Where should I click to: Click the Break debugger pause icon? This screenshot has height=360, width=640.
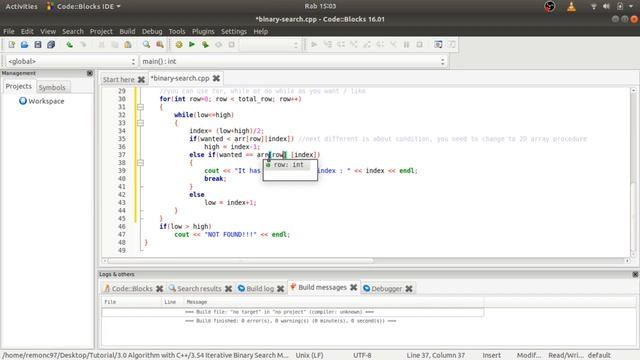pyautogui.click(x=407, y=44)
